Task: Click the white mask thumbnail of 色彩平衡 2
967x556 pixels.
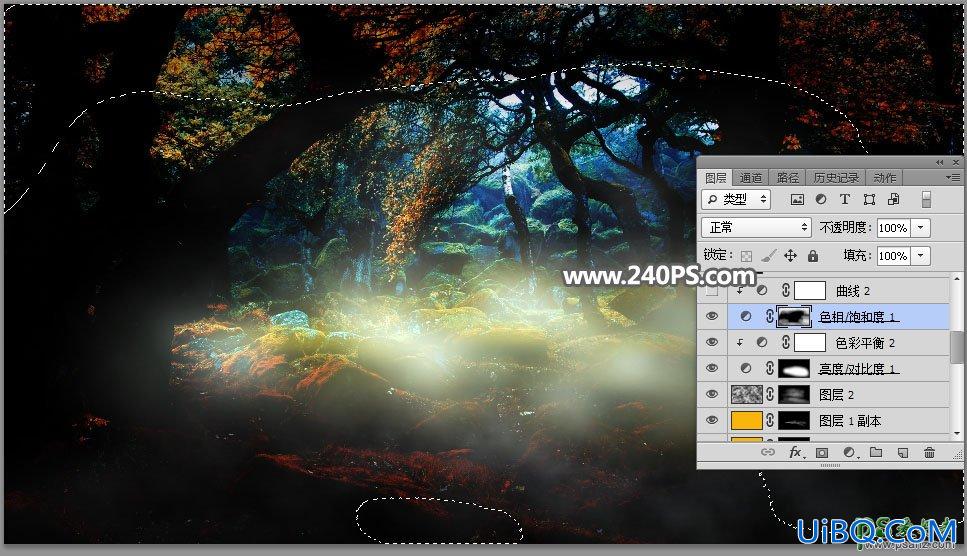Action: (x=810, y=342)
